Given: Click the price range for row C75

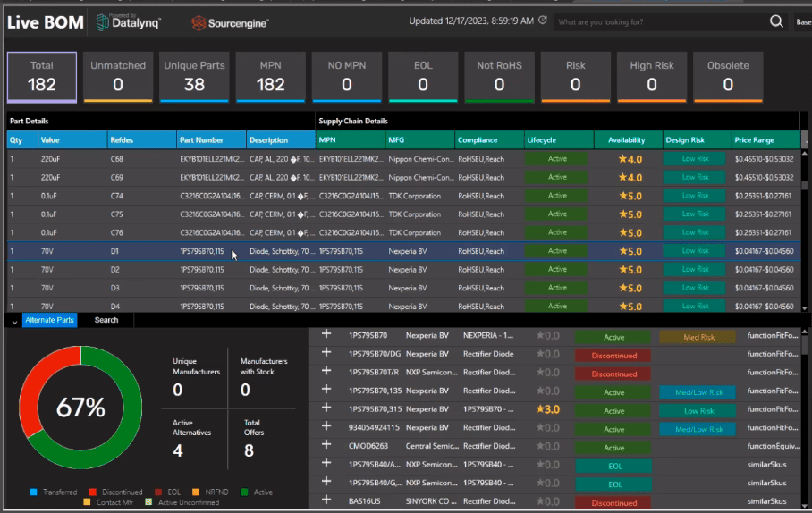Looking at the screenshot, I should (764, 214).
